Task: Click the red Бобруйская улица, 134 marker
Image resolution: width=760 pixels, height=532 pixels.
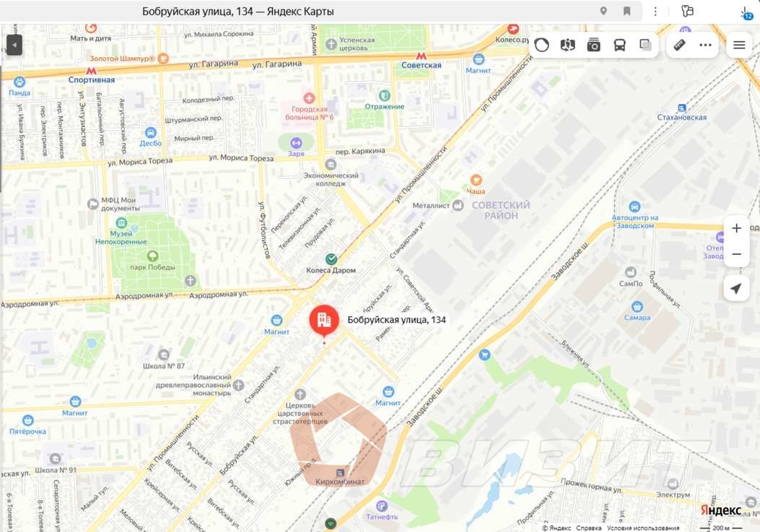Action: pos(324,320)
